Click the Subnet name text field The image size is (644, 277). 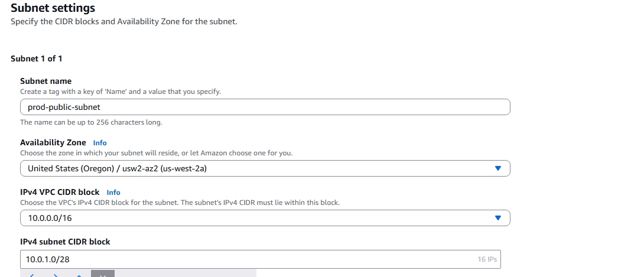(x=265, y=107)
